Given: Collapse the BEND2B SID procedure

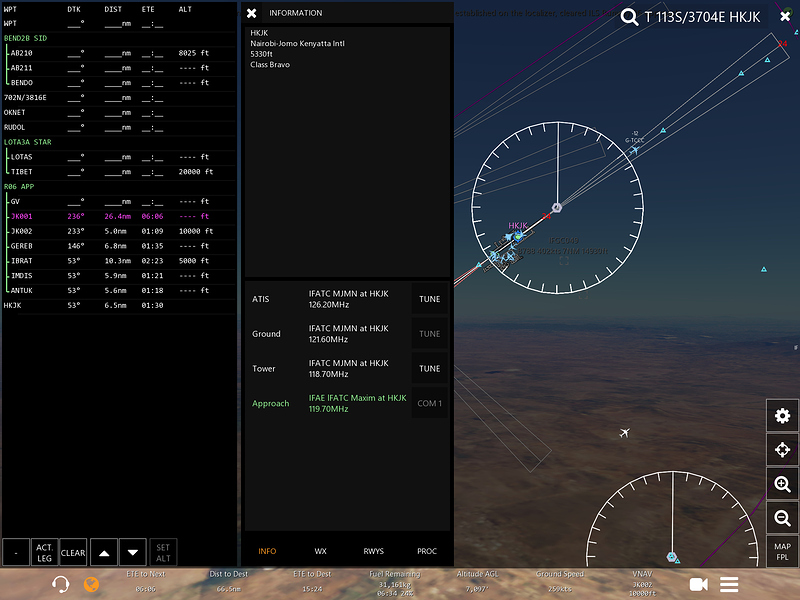Looking at the screenshot, I should 26,38.
